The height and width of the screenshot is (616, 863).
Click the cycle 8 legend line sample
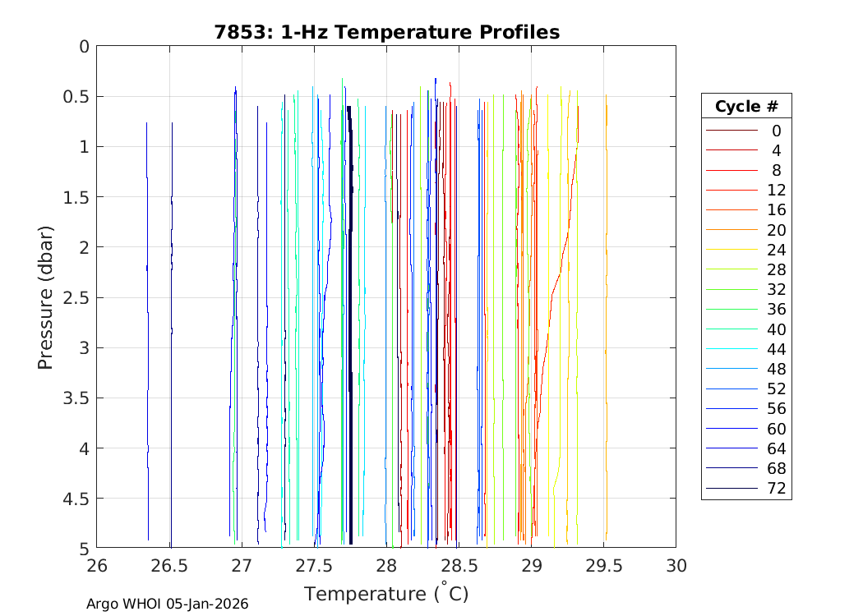pos(731,171)
